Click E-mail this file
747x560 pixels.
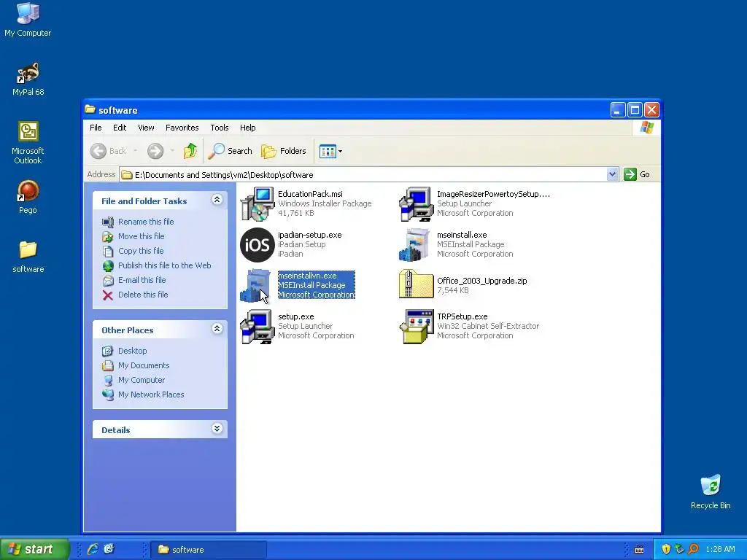click(x=142, y=280)
